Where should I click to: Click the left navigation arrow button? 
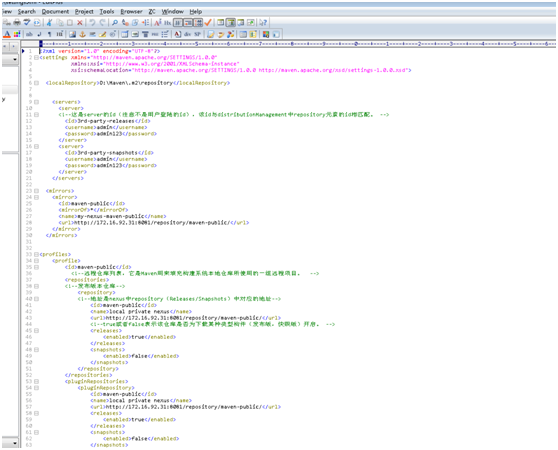pos(5,46)
